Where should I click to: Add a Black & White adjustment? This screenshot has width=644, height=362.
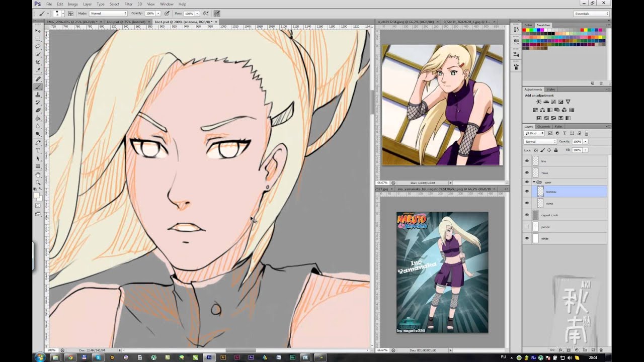[x=550, y=110]
